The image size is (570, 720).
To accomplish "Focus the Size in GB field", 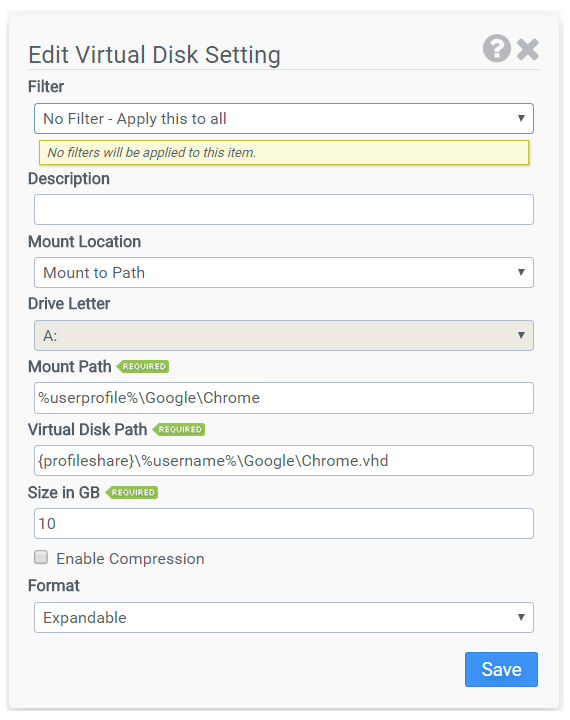I will [x=284, y=523].
